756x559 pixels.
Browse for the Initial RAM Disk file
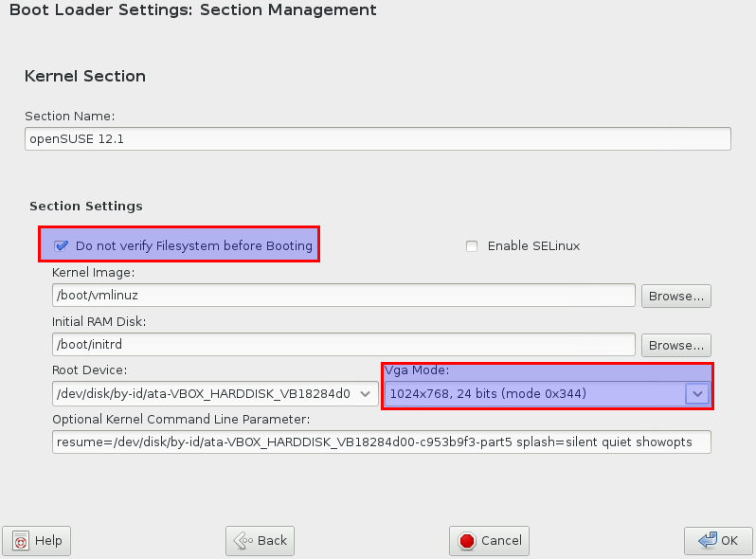676,344
